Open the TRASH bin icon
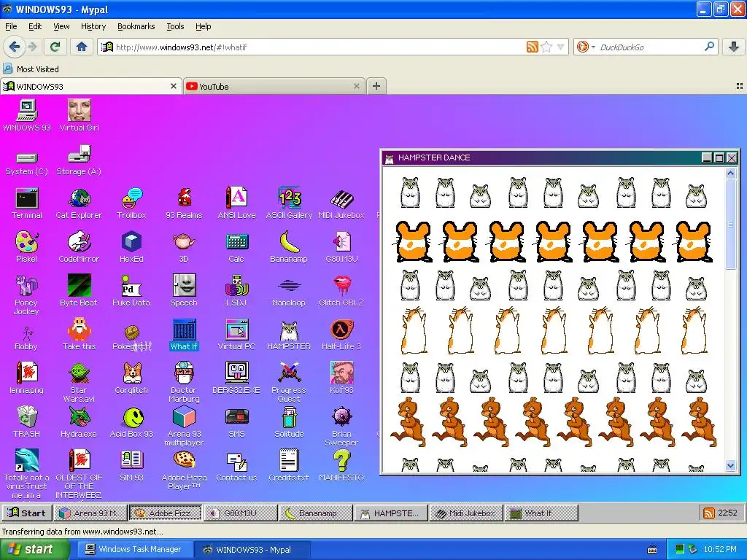 (27, 422)
